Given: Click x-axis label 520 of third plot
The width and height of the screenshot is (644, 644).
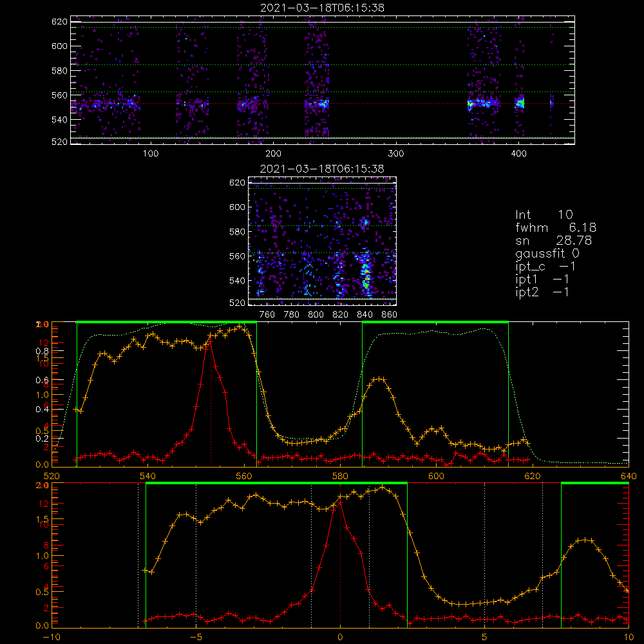Looking at the screenshot, I should tap(52, 476).
